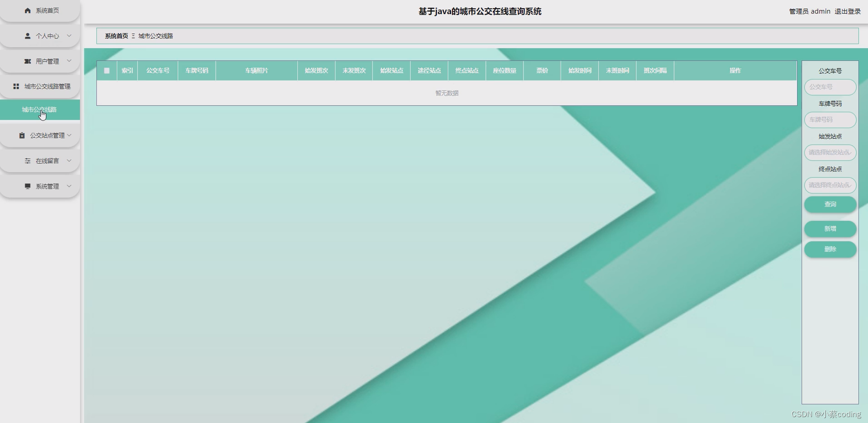Open the 用户管理 sidebar menu
Image resolution: width=868 pixels, height=423 pixels.
coord(40,61)
